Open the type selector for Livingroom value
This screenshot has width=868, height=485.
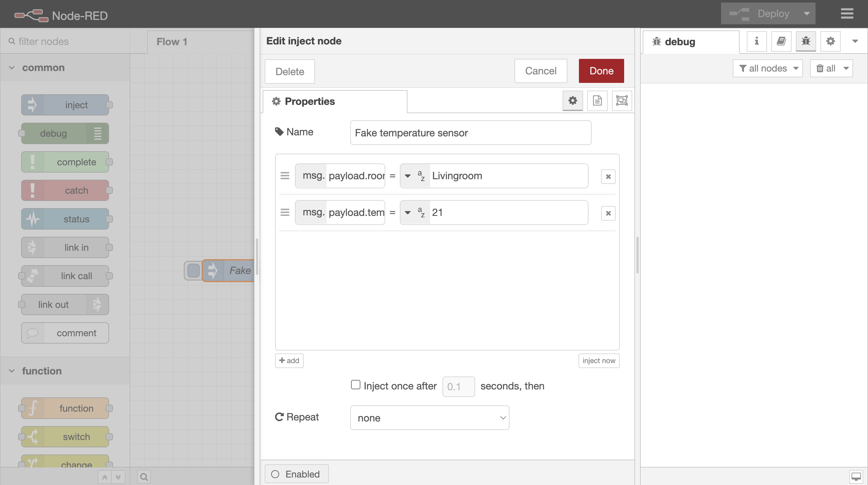point(414,176)
